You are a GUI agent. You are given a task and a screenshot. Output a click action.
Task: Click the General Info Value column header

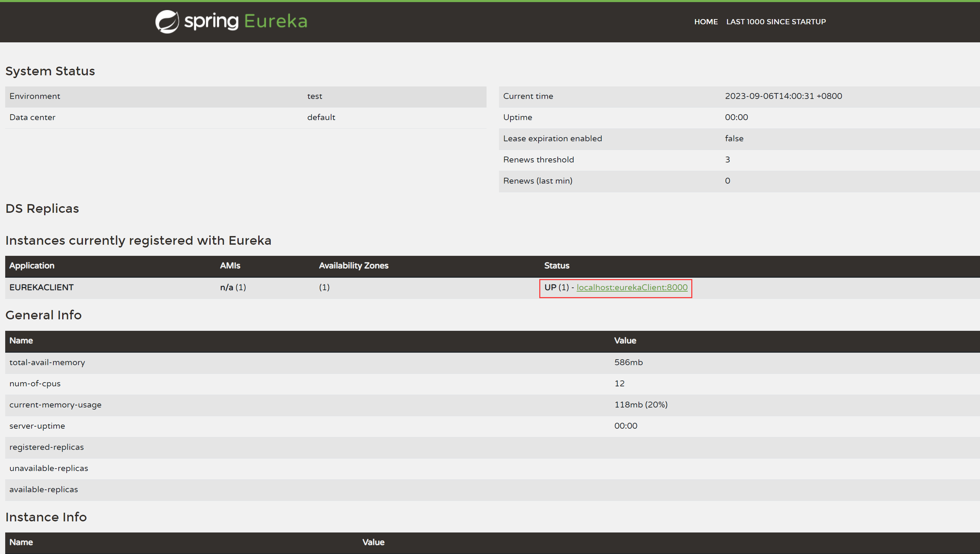coord(625,341)
